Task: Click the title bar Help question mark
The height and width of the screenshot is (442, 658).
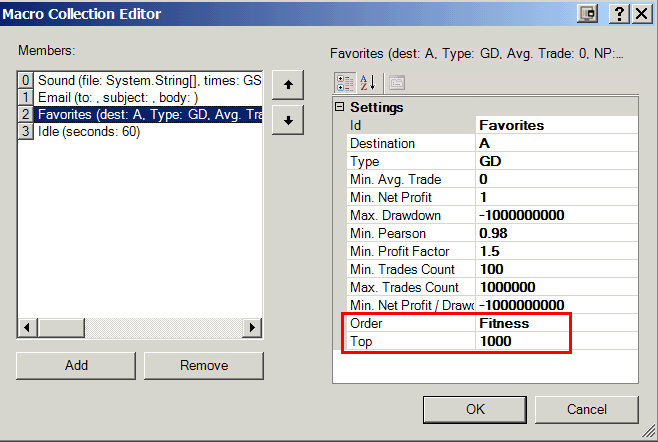Action: click(x=619, y=14)
